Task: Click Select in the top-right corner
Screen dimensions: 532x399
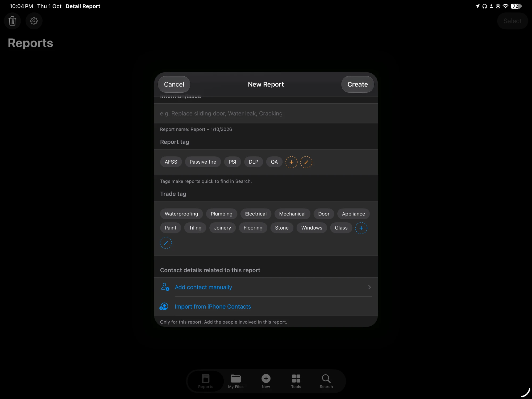Action: 512,21
